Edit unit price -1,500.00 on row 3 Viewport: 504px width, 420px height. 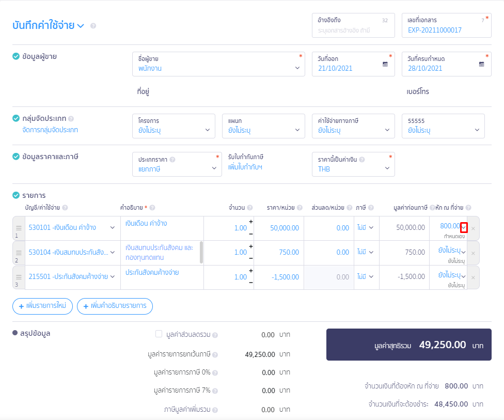click(279, 277)
